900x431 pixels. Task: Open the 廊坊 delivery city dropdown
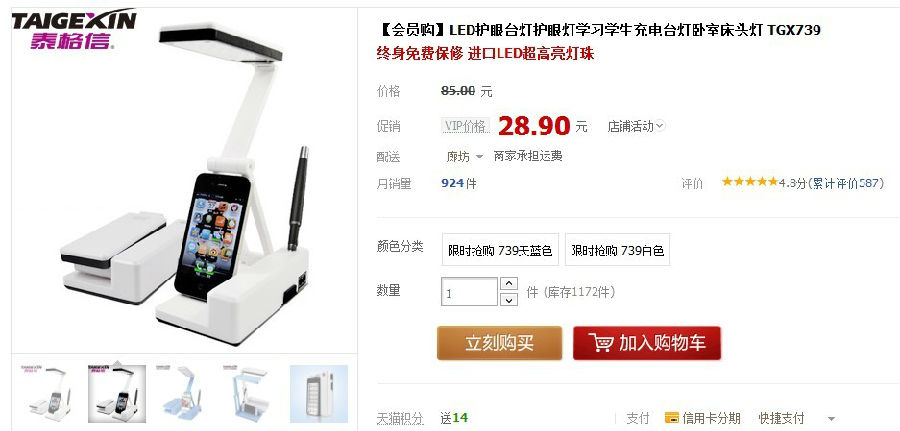click(x=465, y=157)
